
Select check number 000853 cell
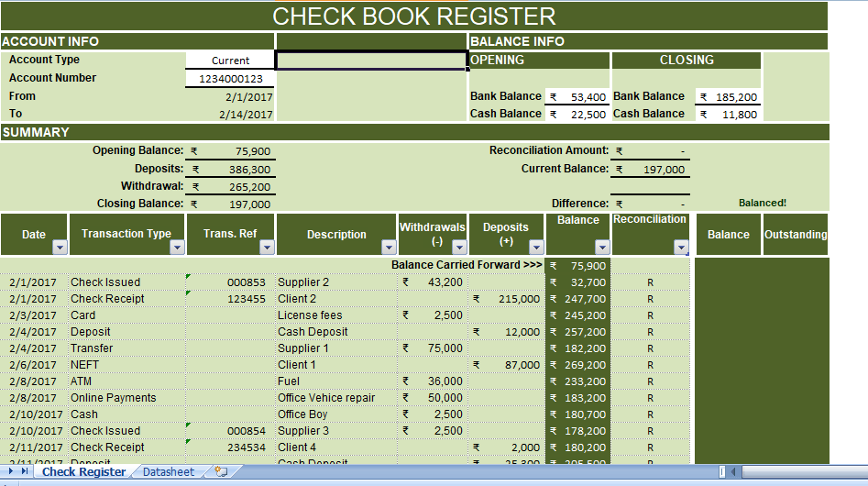pos(230,282)
